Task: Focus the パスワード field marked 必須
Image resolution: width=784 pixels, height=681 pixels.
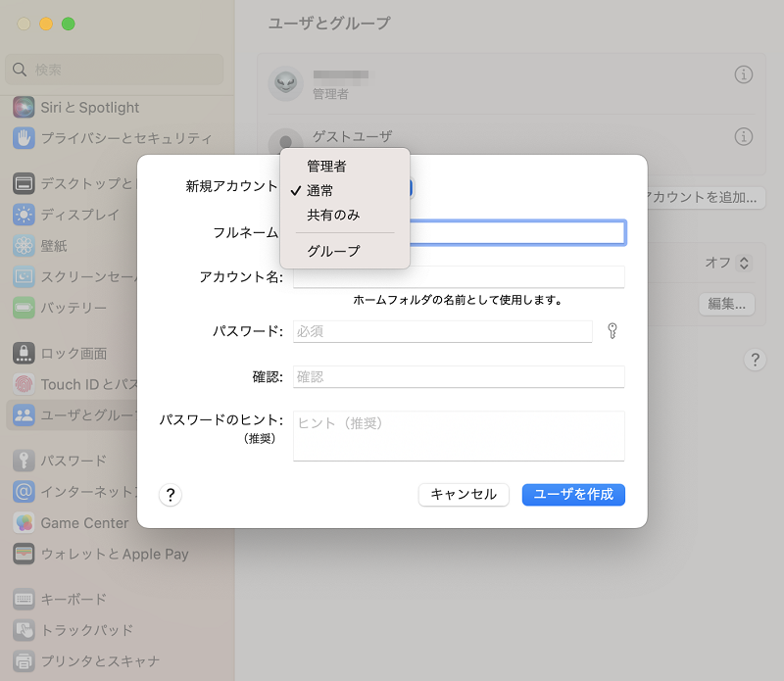Action: [443, 331]
